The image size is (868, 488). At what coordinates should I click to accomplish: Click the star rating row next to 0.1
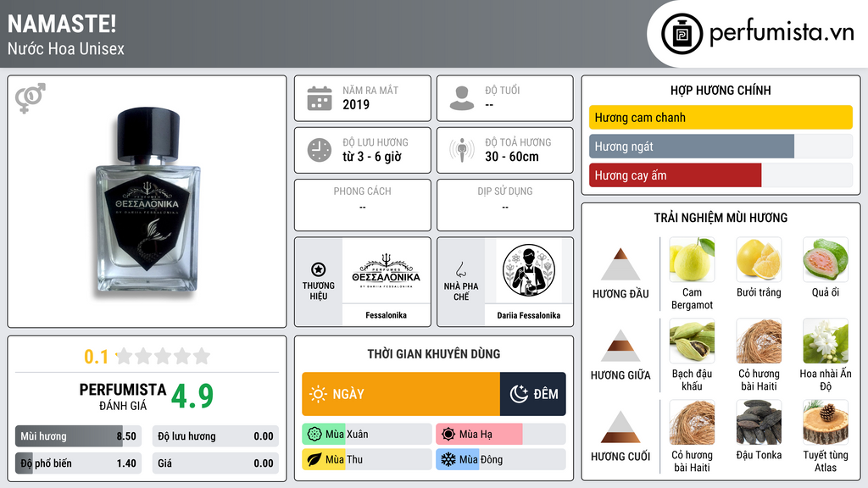coord(163,357)
